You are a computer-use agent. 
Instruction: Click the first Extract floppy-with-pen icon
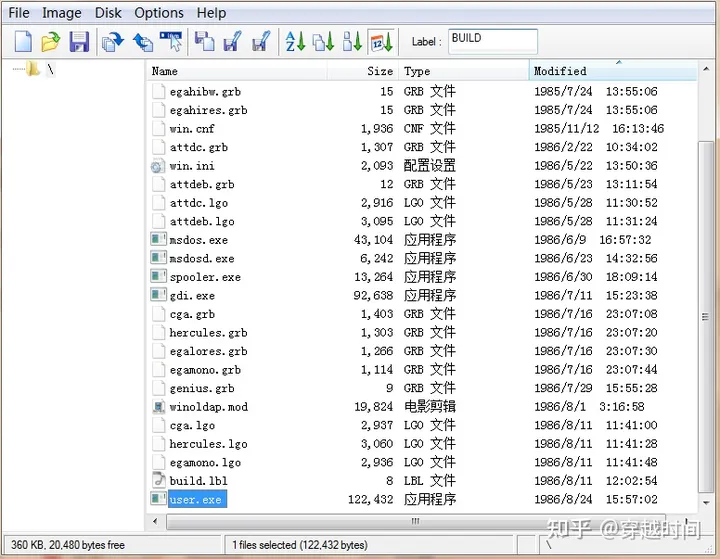[x=232, y=41]
